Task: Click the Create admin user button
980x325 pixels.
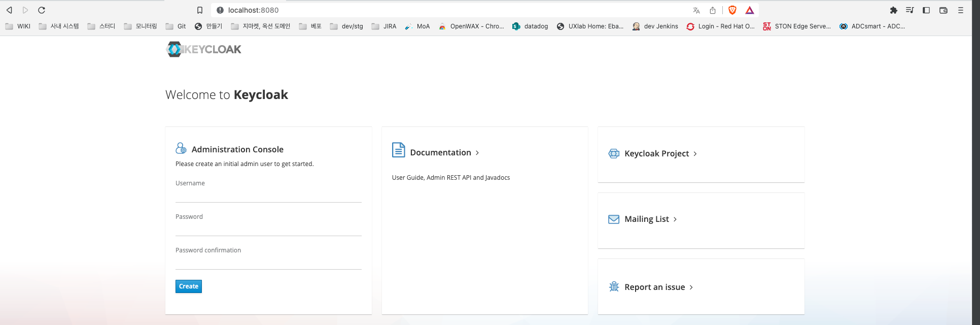Action: (189, 286)
